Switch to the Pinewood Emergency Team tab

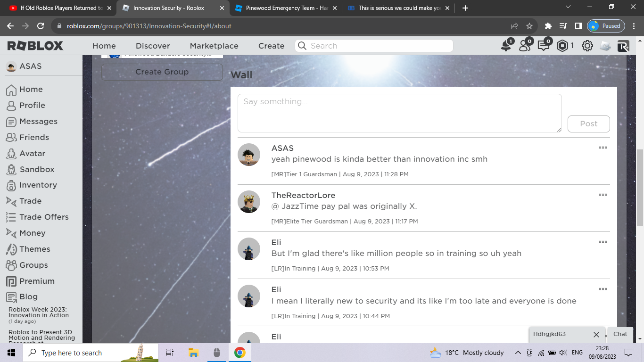286,8
